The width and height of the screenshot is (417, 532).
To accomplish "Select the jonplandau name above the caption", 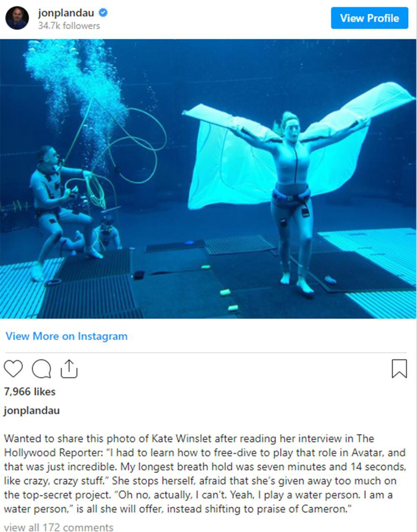I will tap(32, 411).
